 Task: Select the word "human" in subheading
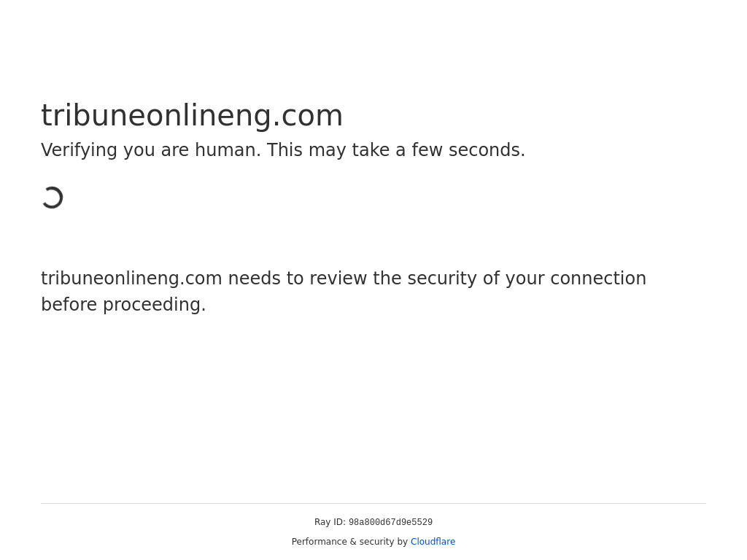click(228, 150)
